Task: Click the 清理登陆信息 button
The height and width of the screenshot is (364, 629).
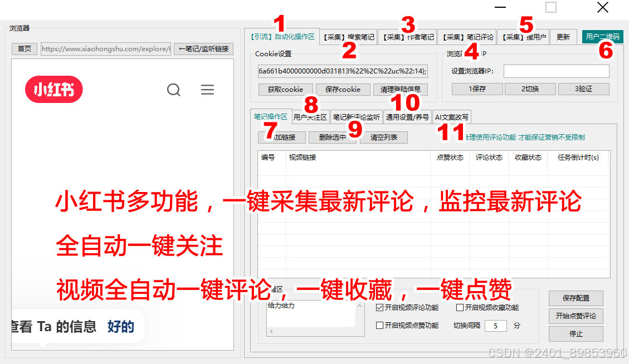Action: pos(401,89)
